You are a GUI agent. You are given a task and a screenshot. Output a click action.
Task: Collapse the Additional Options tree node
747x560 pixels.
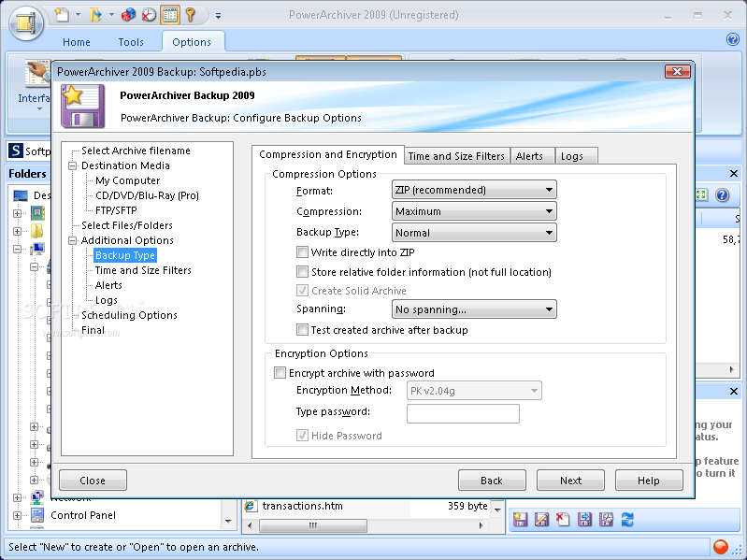tap(73, 240)
